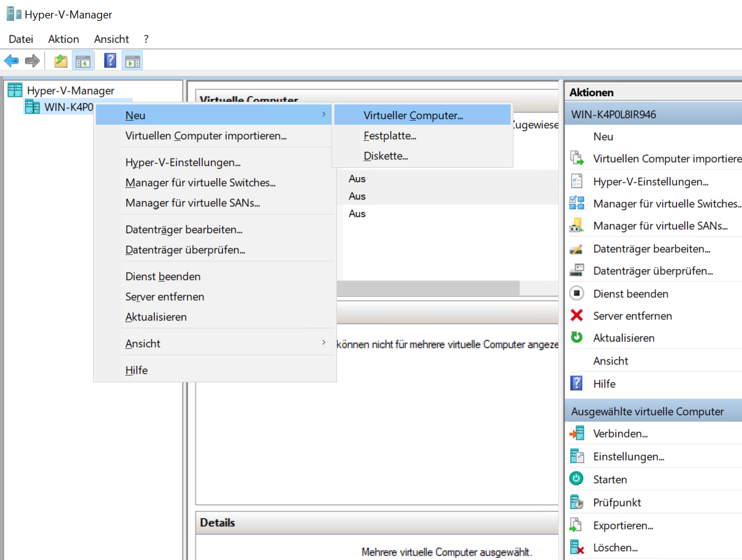Click the green Aktualisieren refresh icon
Image resolution: width=742 pixels, height=560 pixels.
[577, 338]
